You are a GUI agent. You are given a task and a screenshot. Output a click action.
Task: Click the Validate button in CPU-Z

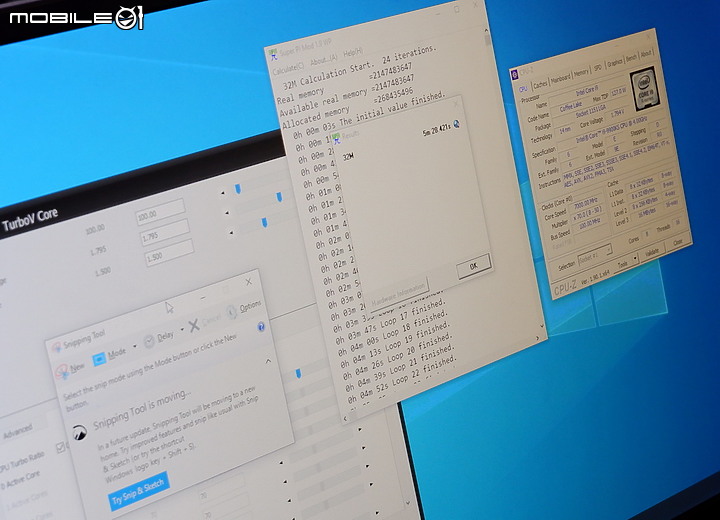(652, 253)
